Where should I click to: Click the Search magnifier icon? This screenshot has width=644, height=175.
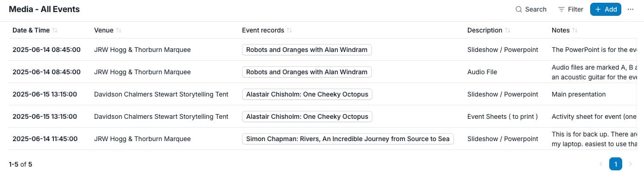(519, 9)
